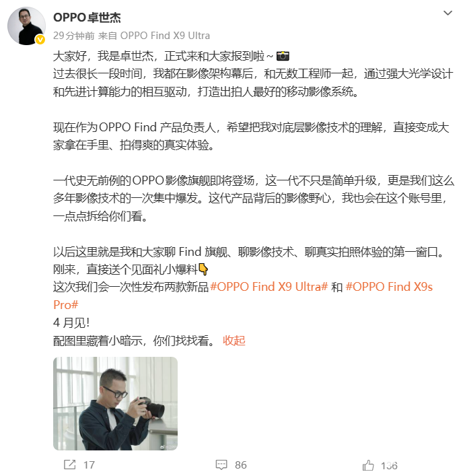The height and width of the screenshot is (476, 461).
Task: Like the post with thumbs-up icon
Action: coord(368,465)
